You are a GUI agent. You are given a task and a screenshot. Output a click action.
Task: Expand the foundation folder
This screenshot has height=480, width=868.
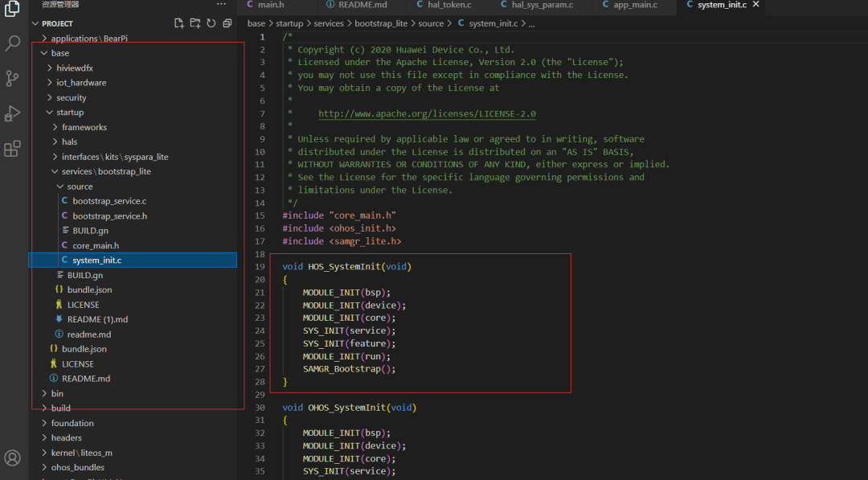coord(72,423)
